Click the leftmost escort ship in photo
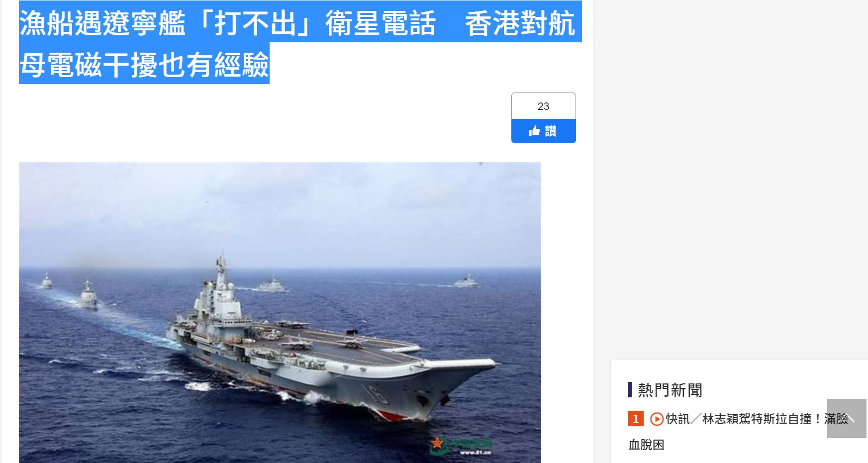868x463 pixels. (46, 281)
